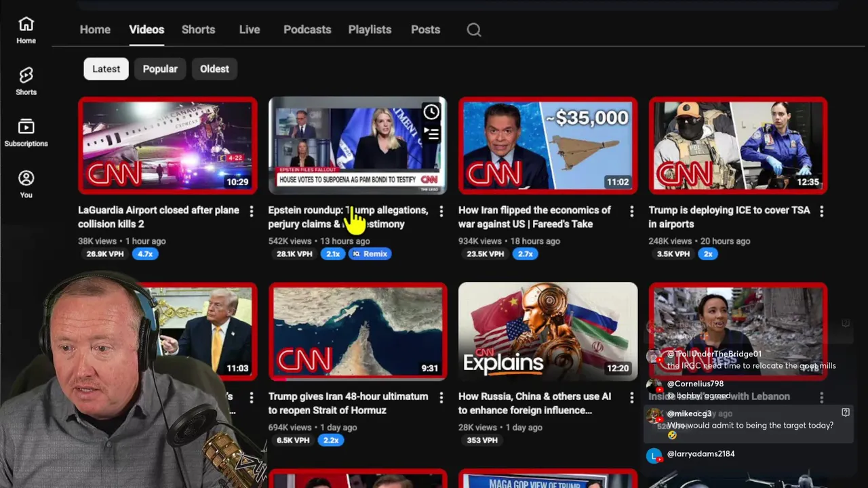Open the You profile icon

(26, 184)
